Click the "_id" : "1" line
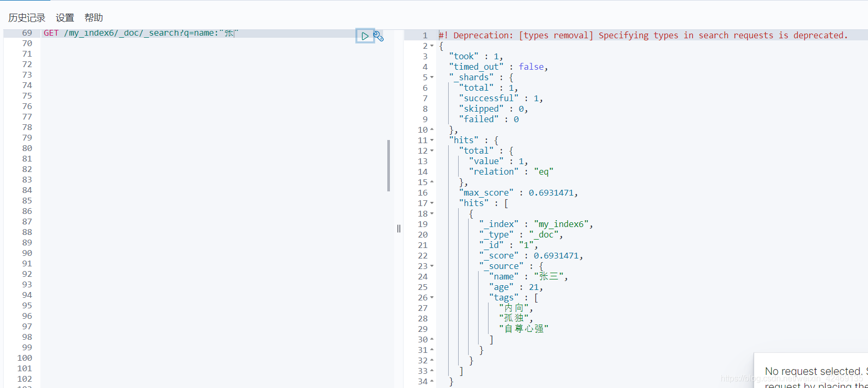The height and width of the screenshot is (388, 868). pos(508,245)
